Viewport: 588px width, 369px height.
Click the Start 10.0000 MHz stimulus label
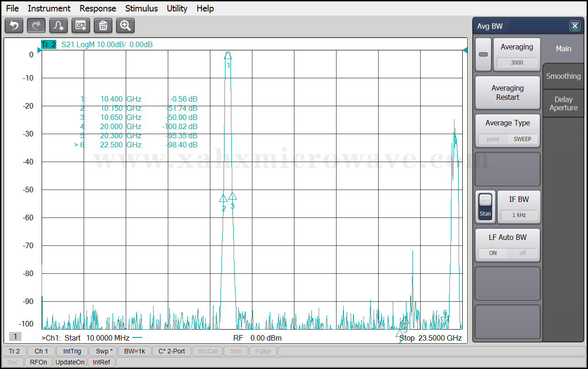(x=97, y=338)
